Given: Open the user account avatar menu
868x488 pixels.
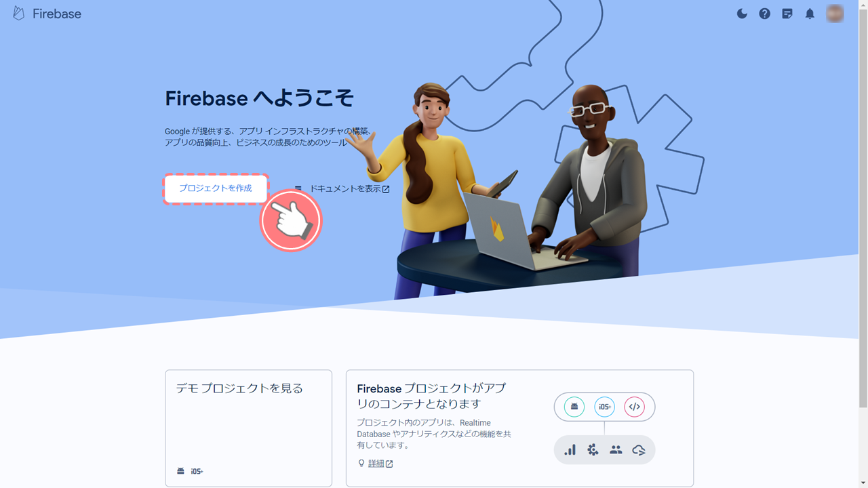Looking at the screenshot, I should click(835, 14).
